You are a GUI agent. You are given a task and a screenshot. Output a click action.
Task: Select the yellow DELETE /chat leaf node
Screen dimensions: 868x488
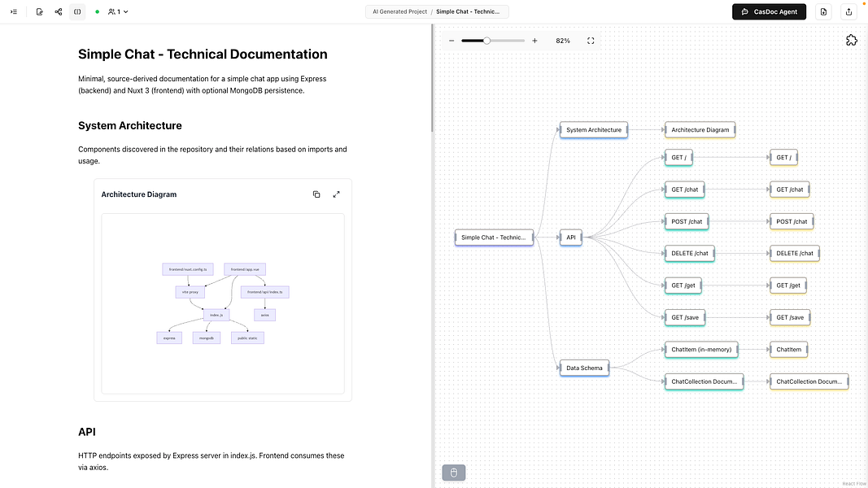(x=794, y=254)
